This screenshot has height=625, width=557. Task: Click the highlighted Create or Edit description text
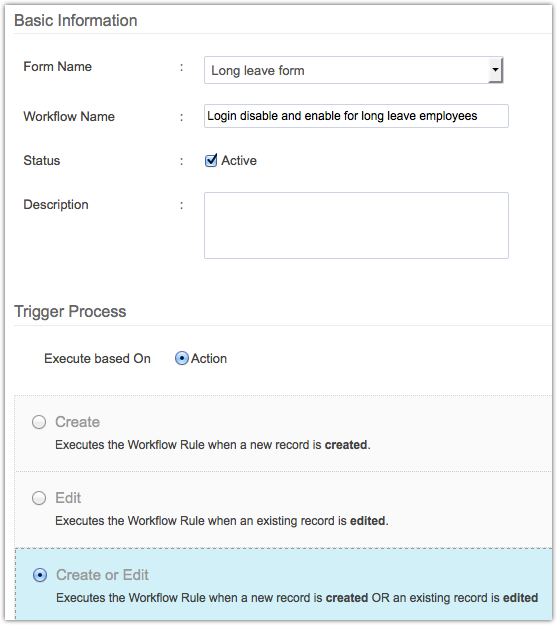click(297, 598)
